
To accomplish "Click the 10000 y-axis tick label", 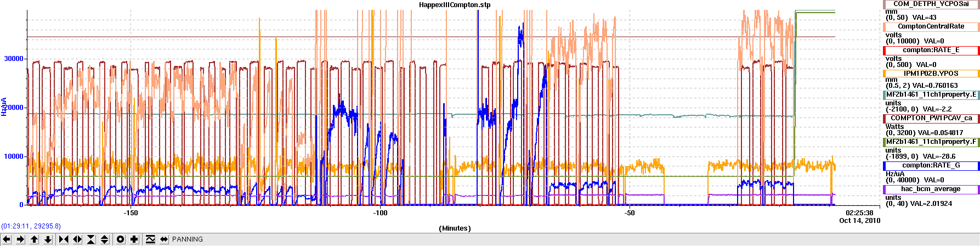I will 14,156.
